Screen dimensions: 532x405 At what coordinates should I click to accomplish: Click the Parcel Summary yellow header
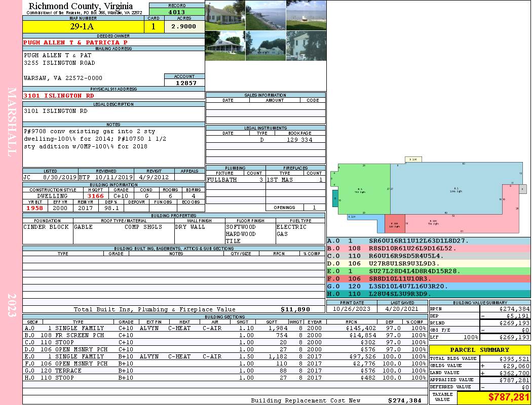pos(480,350)
